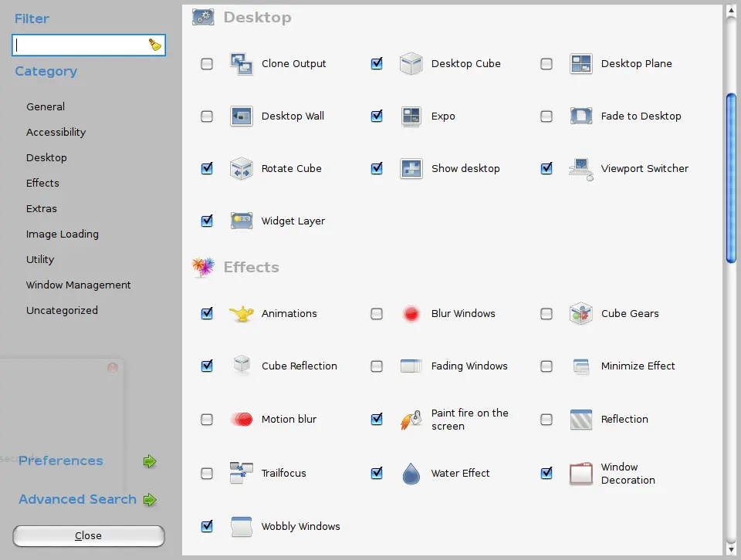Click the Close button
The width and height of the screenshot is (741, 560).
tap(88, 535)
